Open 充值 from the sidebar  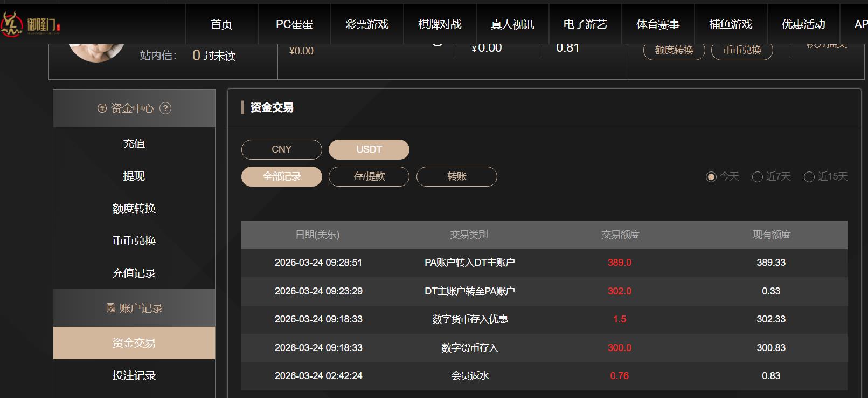click(134, 143)
